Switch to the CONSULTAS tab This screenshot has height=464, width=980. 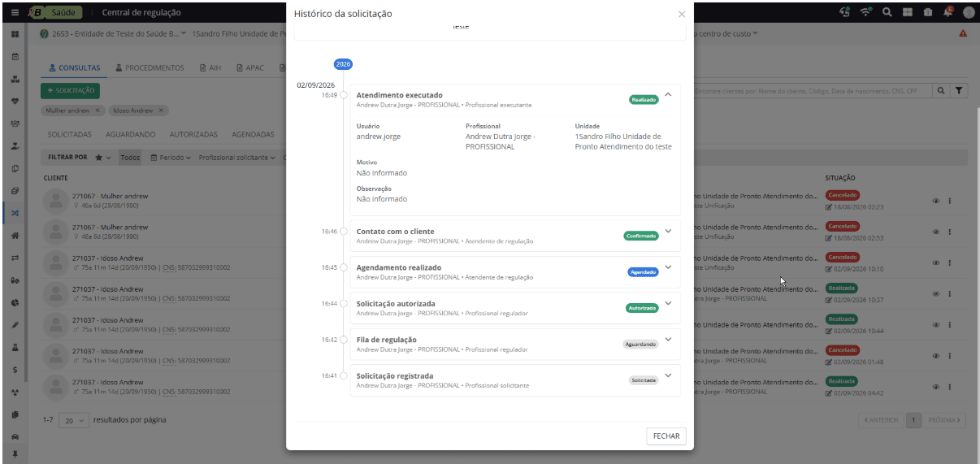(75, 68)
